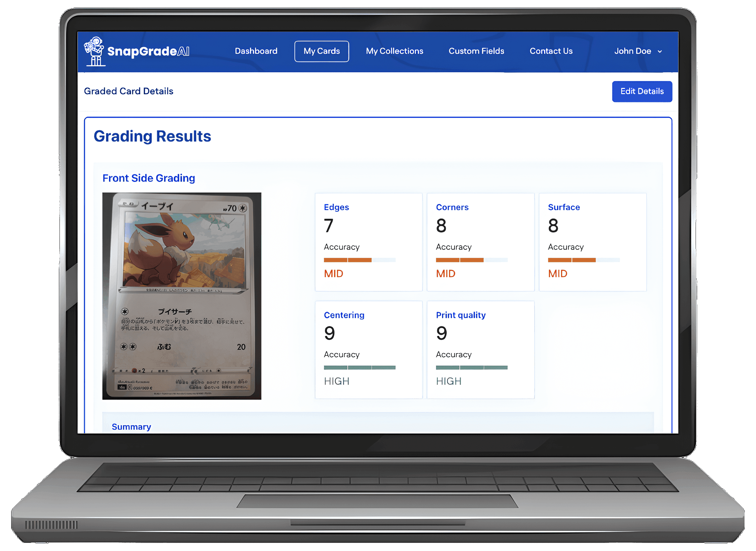Click the MID label under Surface
This screenshot has width=756, height=551.
coord(557,273)
